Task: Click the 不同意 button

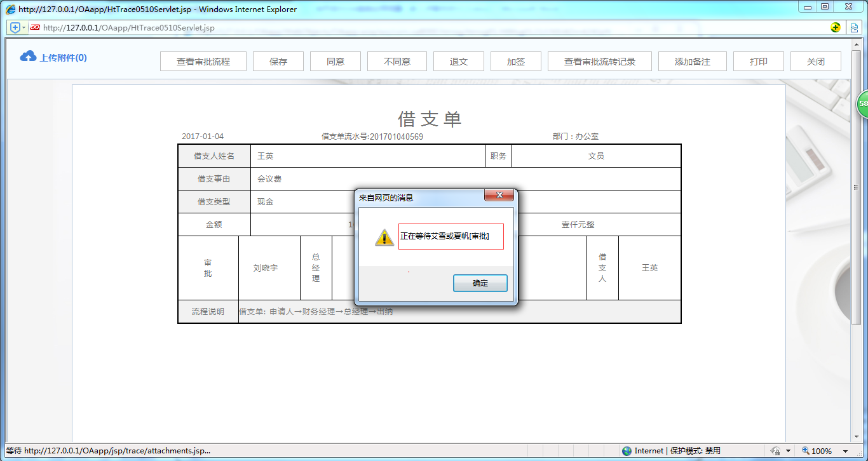Action: (x=397, y=62)
